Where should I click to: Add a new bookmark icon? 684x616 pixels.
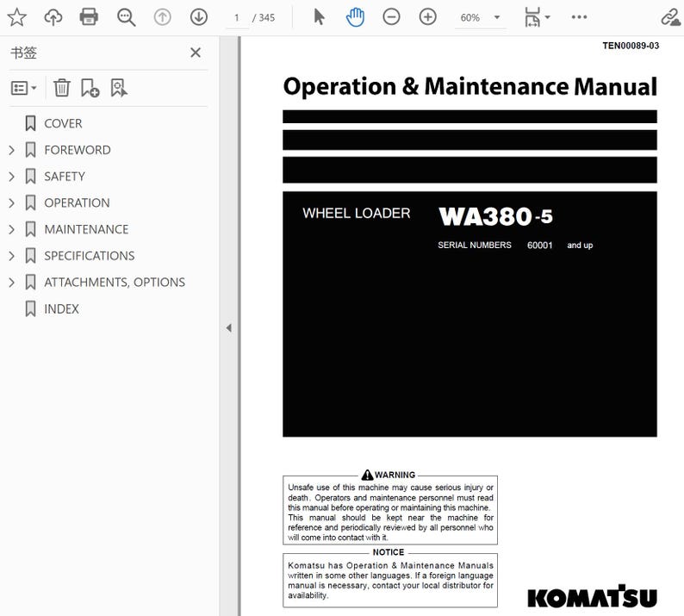[x=90, y=88]
